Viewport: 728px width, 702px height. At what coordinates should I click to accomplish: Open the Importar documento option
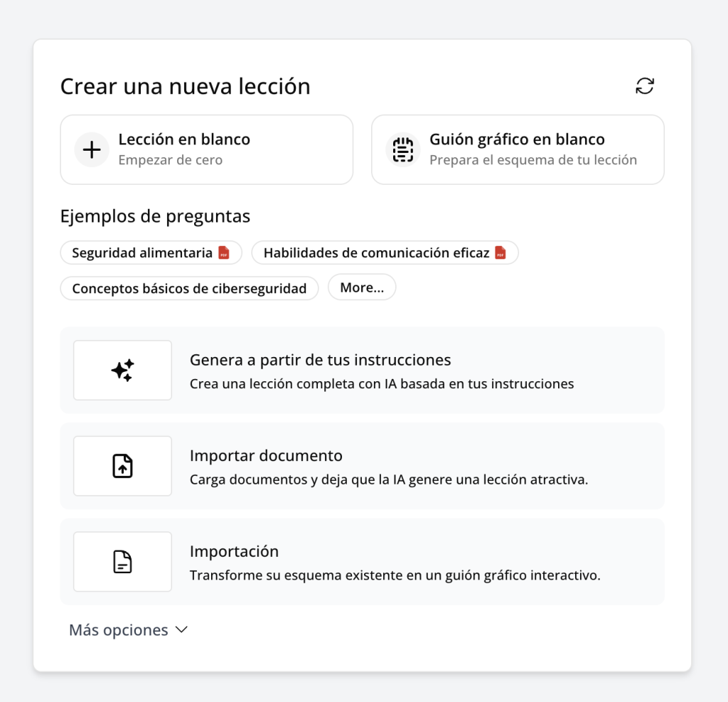pyautogui.click(x=266, y=456)
